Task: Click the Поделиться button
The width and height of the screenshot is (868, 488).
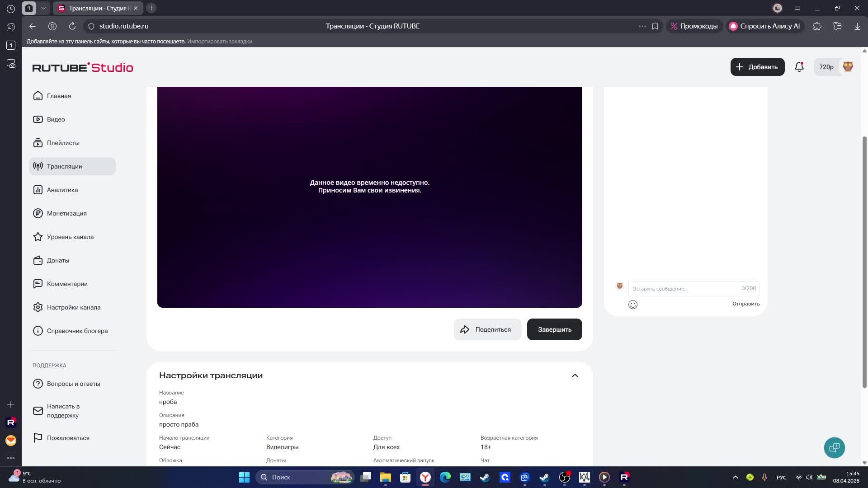Action: (487, 329)
